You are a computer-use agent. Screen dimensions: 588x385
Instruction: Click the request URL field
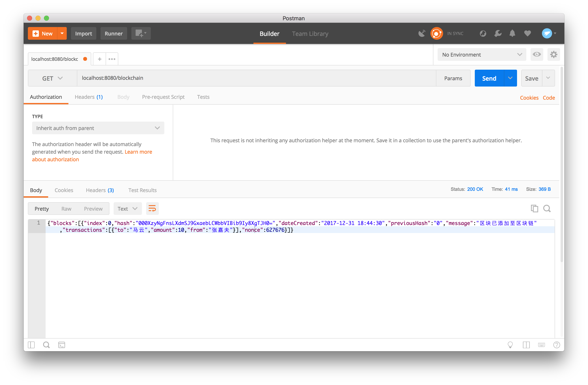click(256, 78)
